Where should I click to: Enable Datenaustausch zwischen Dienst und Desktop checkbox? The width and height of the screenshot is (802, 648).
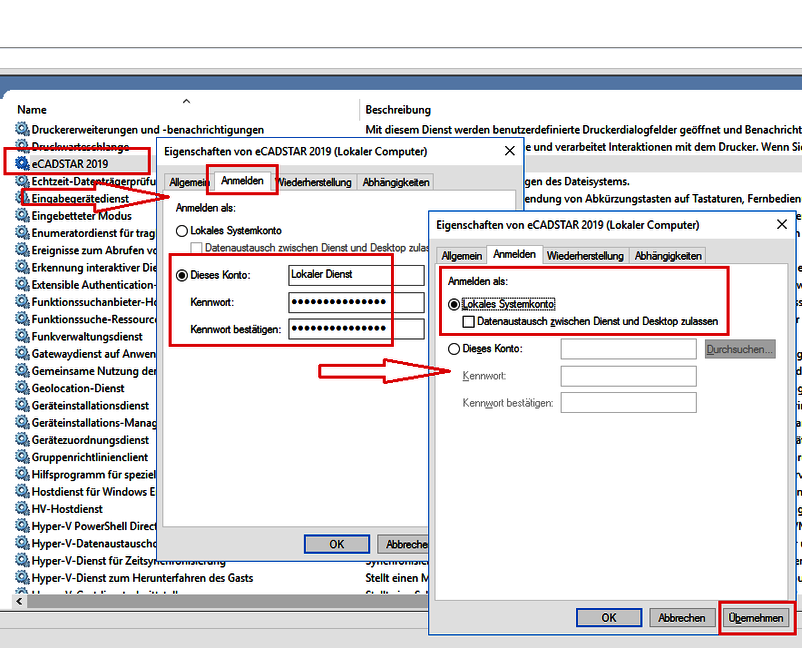pyautogui.click(x=468, y=322)
